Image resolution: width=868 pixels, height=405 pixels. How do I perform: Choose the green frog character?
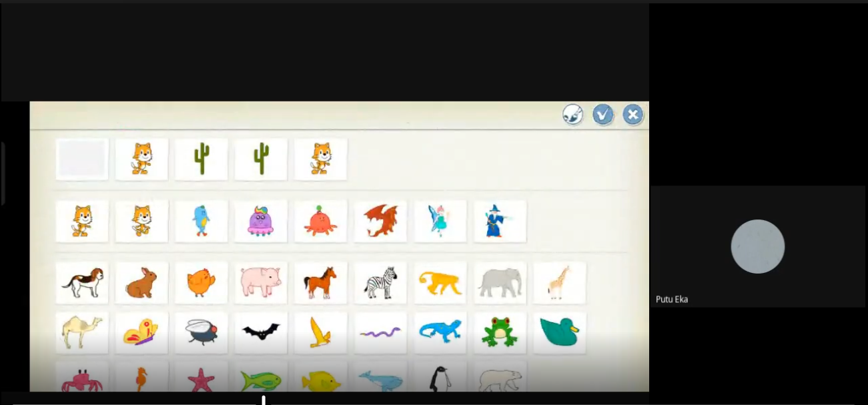500,332
